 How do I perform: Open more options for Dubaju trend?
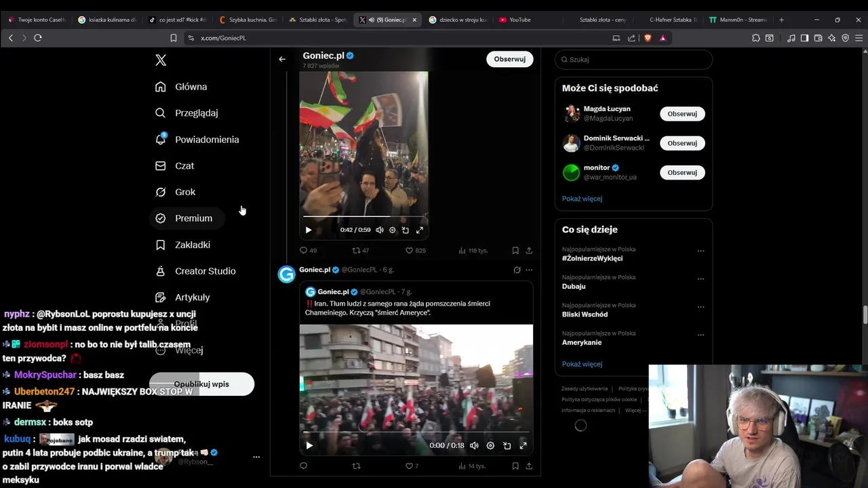pyautogui.click(x=701, y=279)
